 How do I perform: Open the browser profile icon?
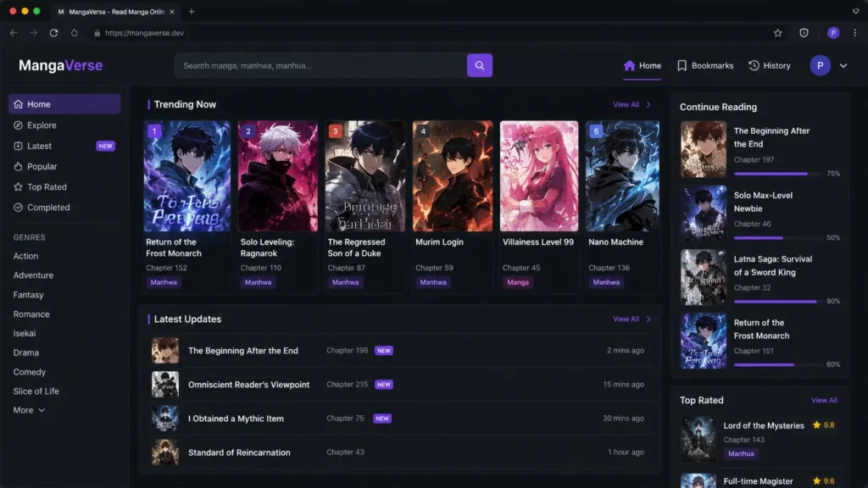tap(833, 33)
